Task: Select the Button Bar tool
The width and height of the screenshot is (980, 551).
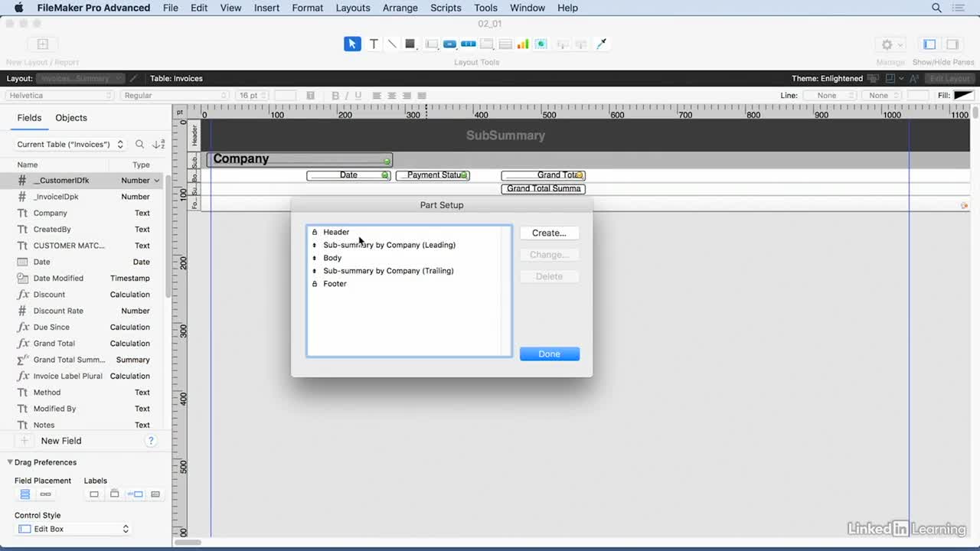Action: (469, 44)
